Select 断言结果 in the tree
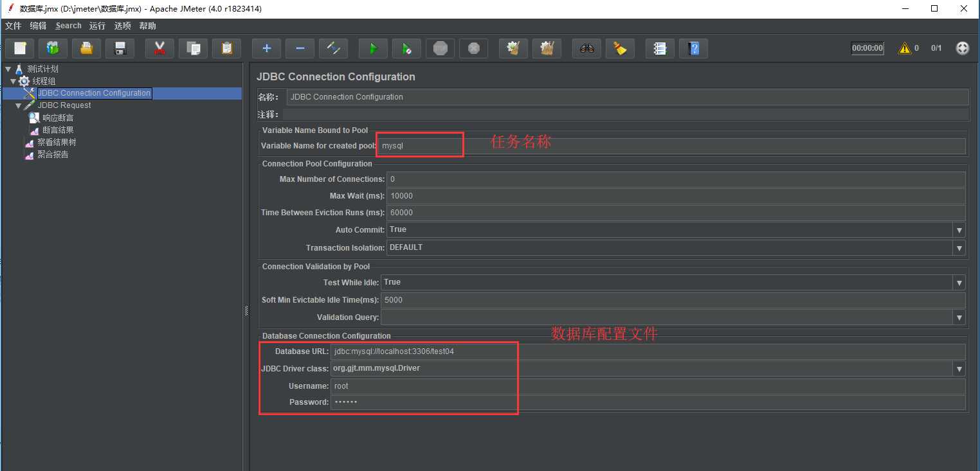980x471 pixels. (x=58, y=130)
